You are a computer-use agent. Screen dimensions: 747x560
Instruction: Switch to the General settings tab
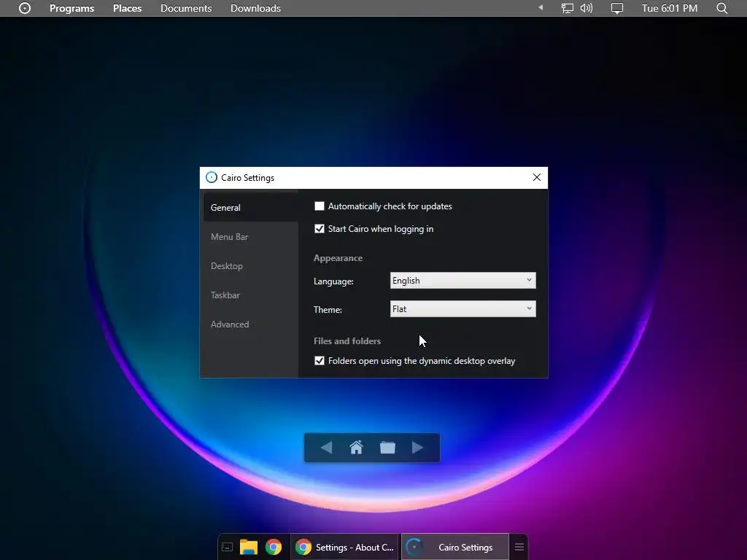pyautogui.click(x=251, y=208)
